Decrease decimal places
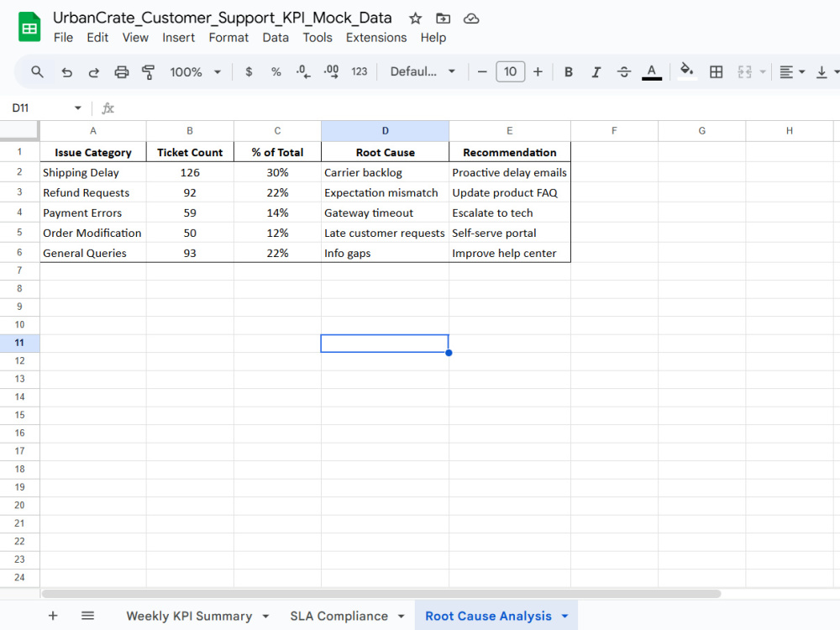The width and height of the screenshot is (840, 630). click(x=303, y=71)
